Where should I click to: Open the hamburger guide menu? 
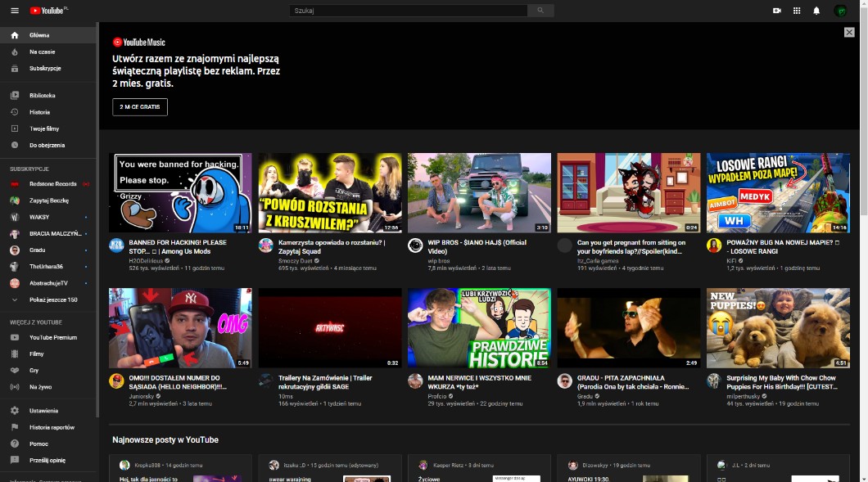pyautogui.click(x=15, y=11)
